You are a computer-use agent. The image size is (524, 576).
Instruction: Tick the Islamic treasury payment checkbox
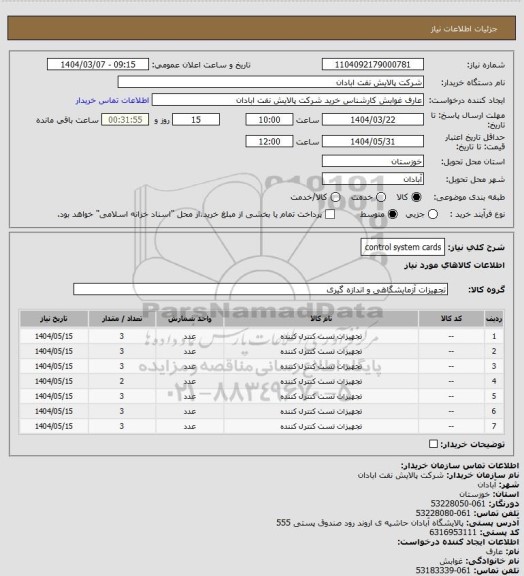330,214
